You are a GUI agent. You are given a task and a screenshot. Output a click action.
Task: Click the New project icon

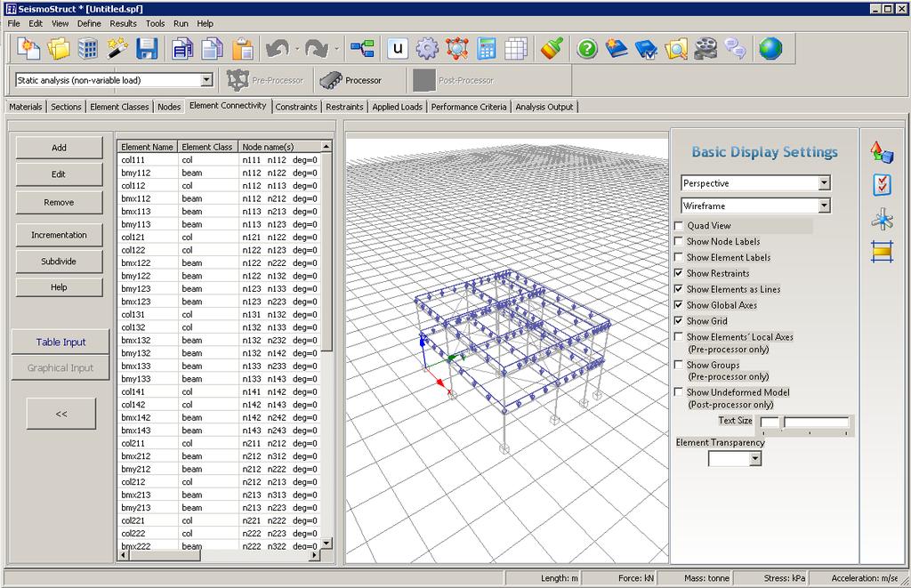click(28, 48)
